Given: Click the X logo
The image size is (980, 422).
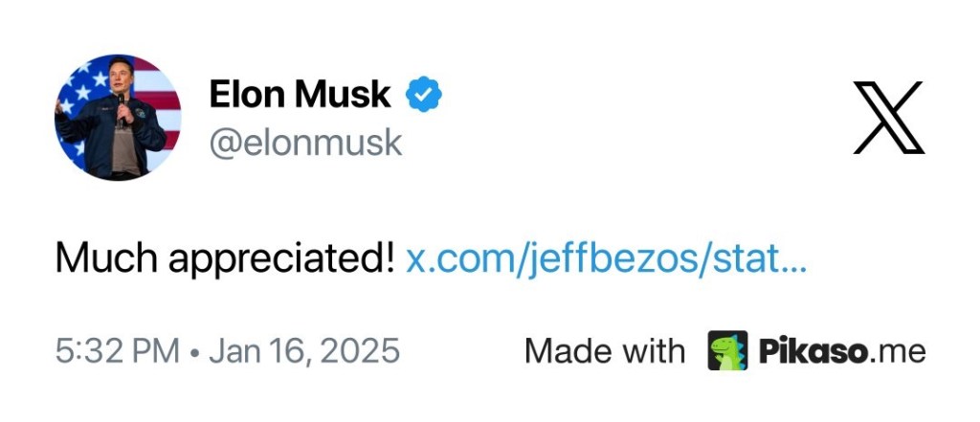Looking at the screenshot, I should click(x=887, y=118).
